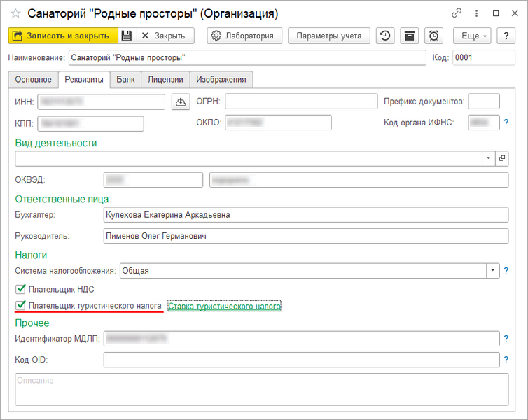Uncheck Плательщик НДС checkbox
Image resolution: width=528 pixels, height=420 pixels.
(20, 288)
